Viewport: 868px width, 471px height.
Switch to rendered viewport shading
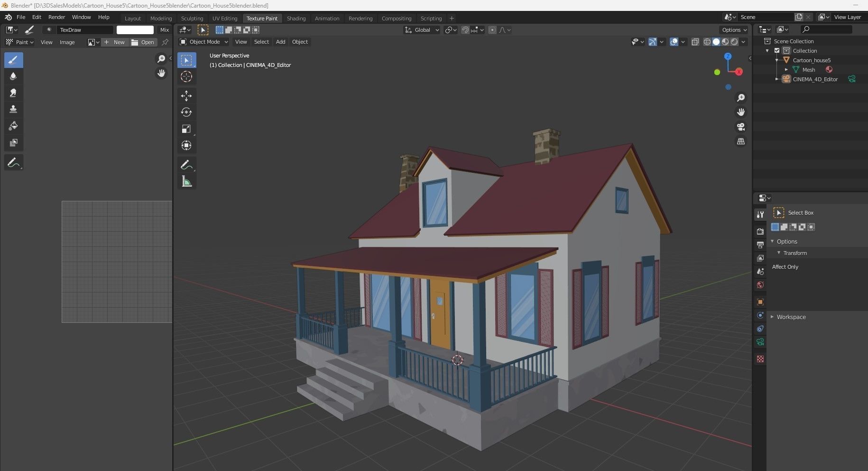[x=734, y=42]
